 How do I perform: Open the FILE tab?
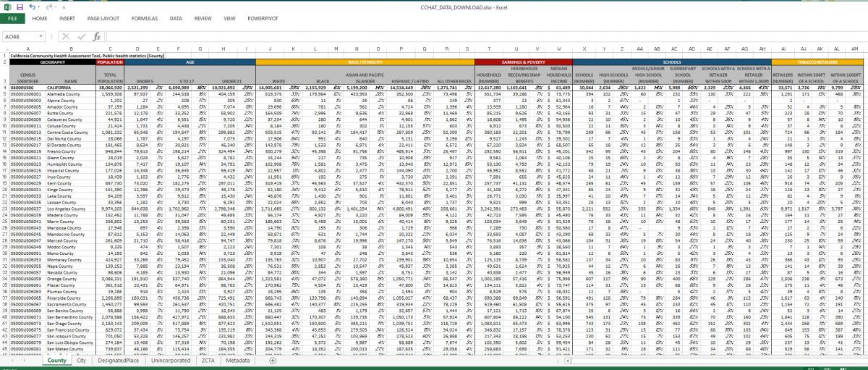click(x=12, y=17)
